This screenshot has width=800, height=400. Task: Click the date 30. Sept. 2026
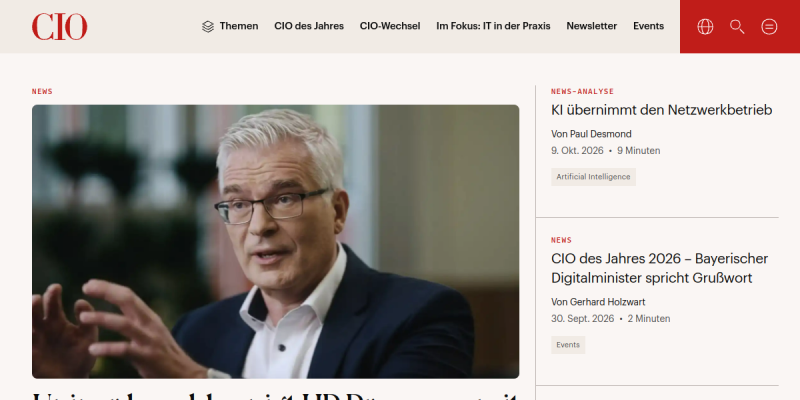[583, 319]
